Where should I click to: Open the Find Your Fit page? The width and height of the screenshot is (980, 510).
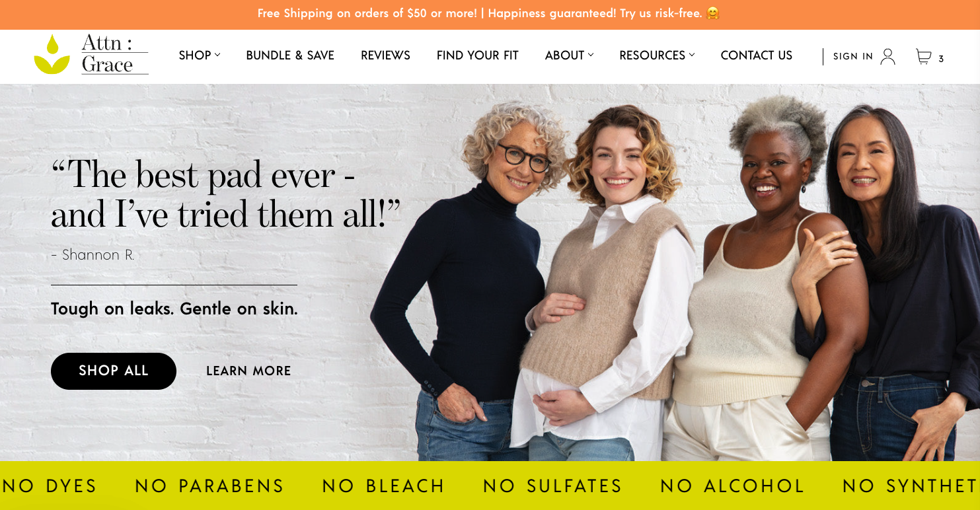[x=477, y=55]
